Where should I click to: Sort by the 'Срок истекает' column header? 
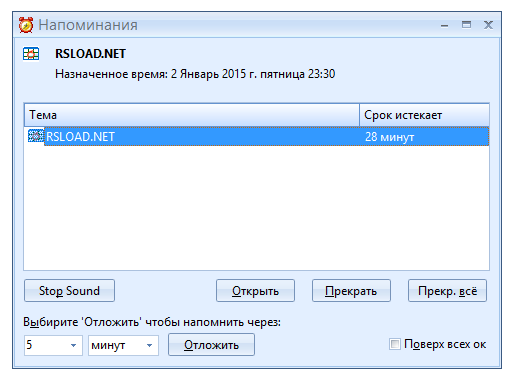point(424,115)
